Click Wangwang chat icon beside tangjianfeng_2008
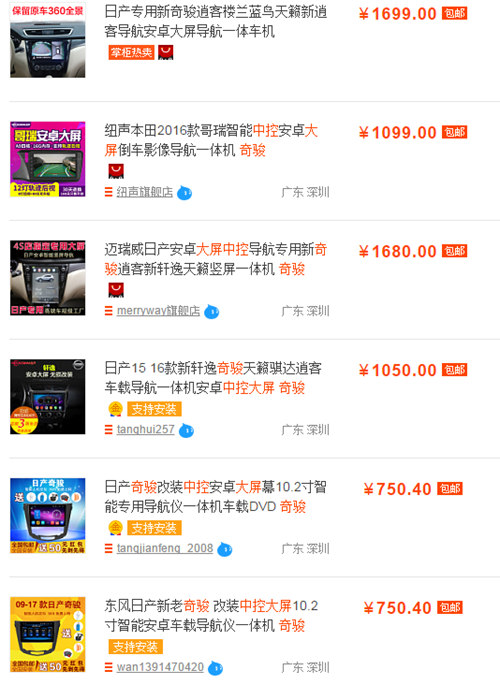Viewport: 500px width, 685px height. click(x=225, y=549)
